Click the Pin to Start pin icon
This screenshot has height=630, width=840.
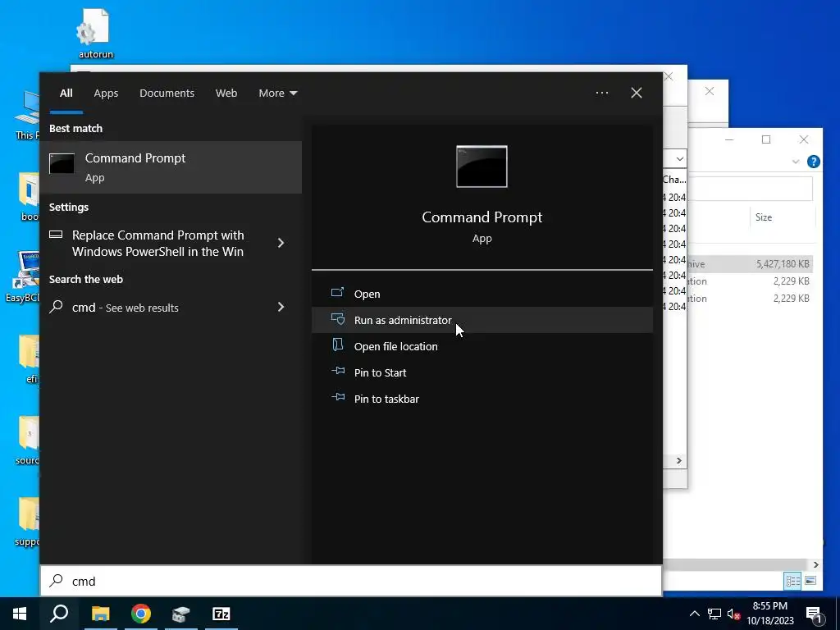click(x=338, y=371)
